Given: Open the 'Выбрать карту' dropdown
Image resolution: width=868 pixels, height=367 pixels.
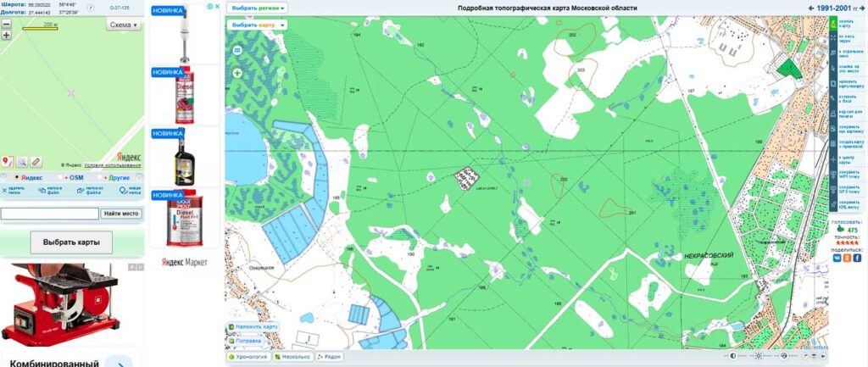Looking at the screenshot, I should pyautogui.click(x=258, y=25).
